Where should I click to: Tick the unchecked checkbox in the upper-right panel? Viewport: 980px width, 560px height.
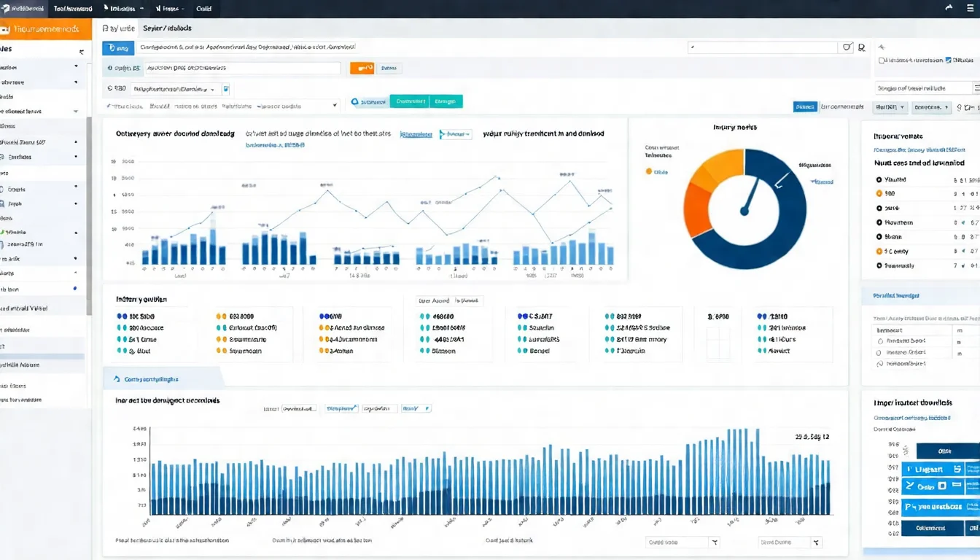882,61
